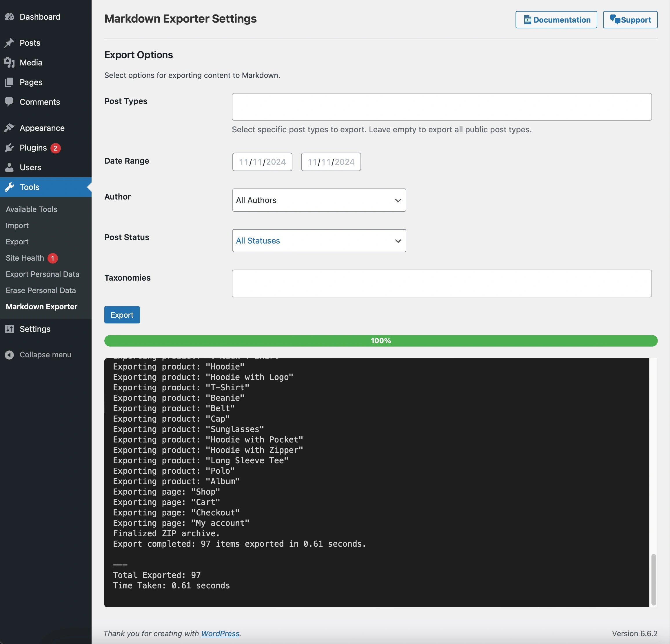Click the start date field
The width and height of the screenshot is (670, 644).
click(x=262, y=162)
